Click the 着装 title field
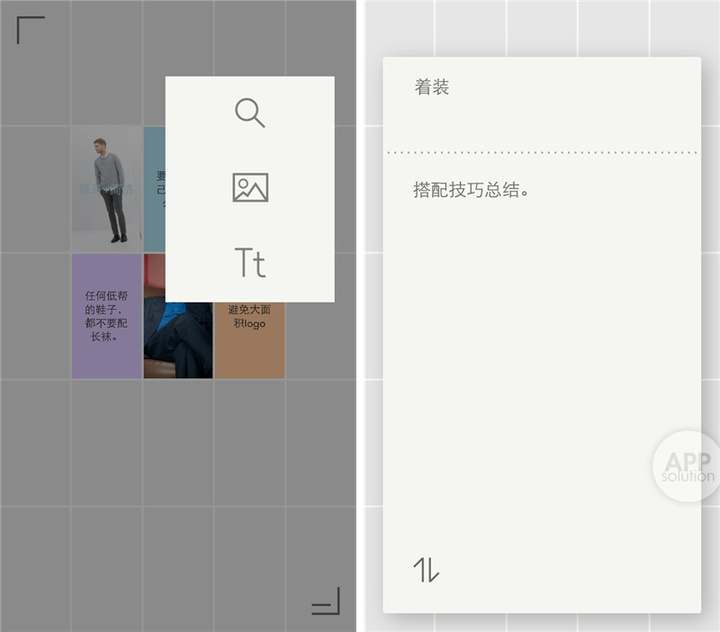This screenshot has width=720, height=632. (x=432, y=87)
